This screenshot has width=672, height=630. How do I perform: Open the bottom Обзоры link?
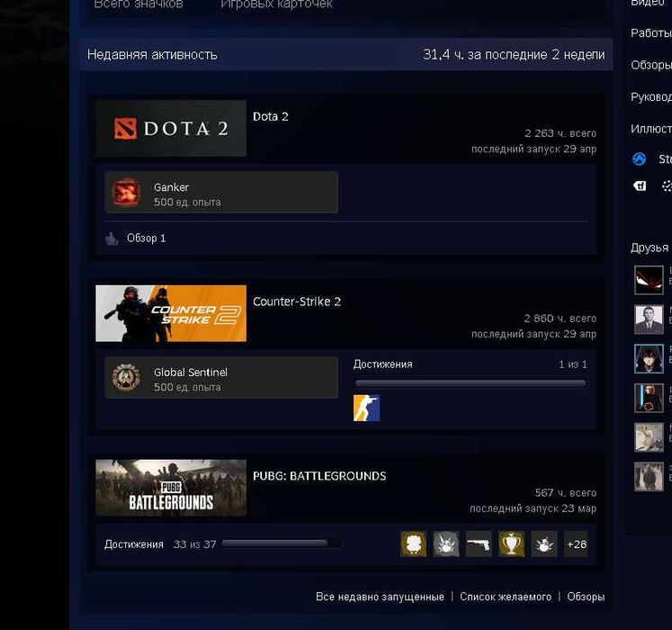coord(586,597)
